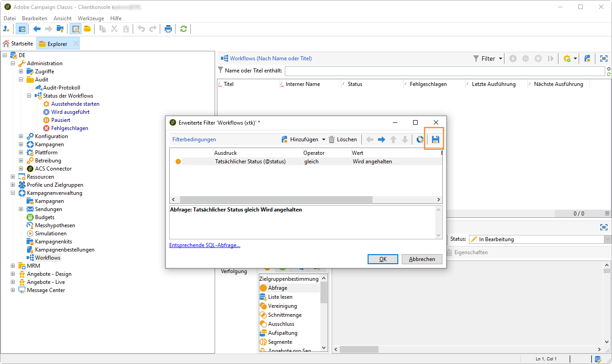Viewport: 612px width, 364px height.
Task: Select Ausstehende starten in the tree
Action: [x=75, y=104]
